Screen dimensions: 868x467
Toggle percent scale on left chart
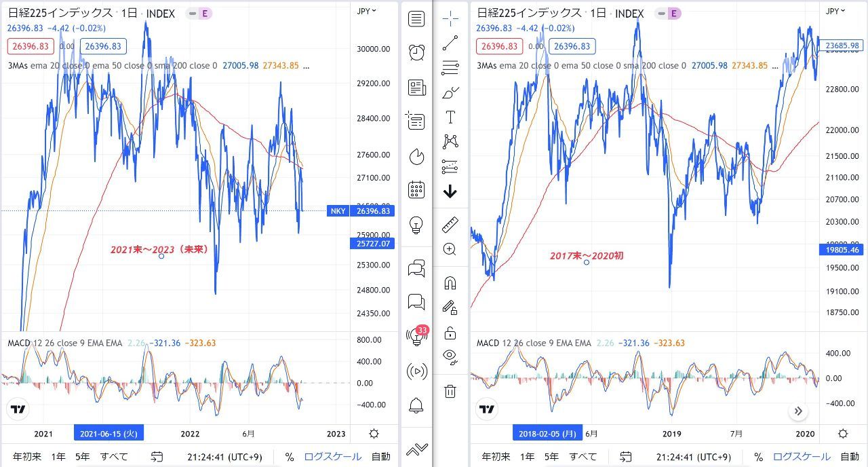[290, 457]
